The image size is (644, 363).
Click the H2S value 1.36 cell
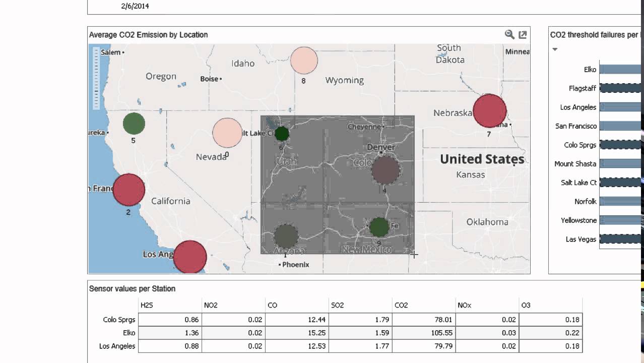[x=170, y=333]
